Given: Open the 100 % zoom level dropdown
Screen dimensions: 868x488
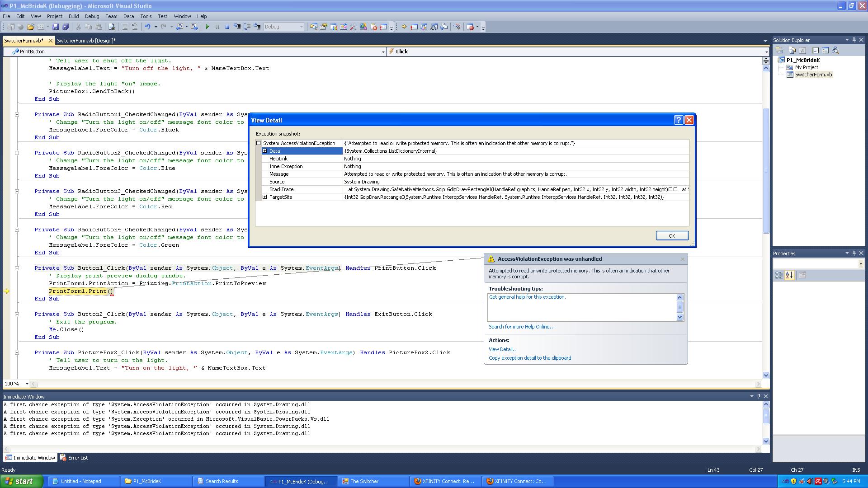Looking at the screenshot, I should coord(27,384).
